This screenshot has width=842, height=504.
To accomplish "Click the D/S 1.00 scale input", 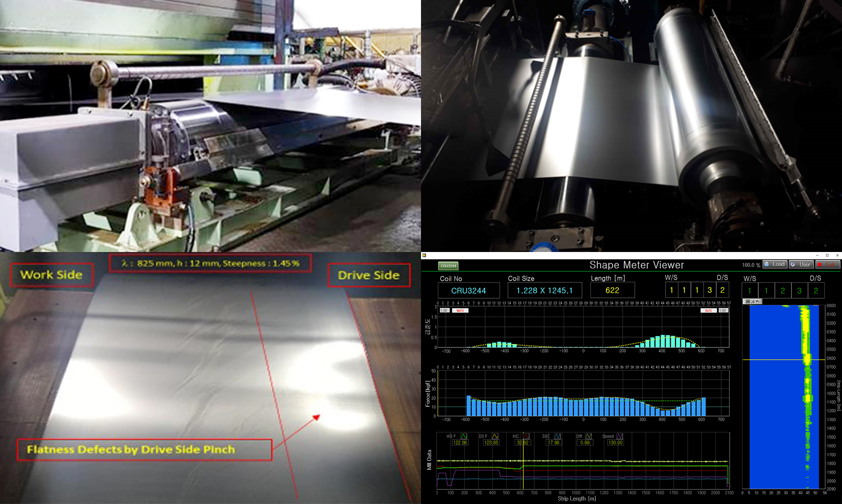I will click(723, 310).
